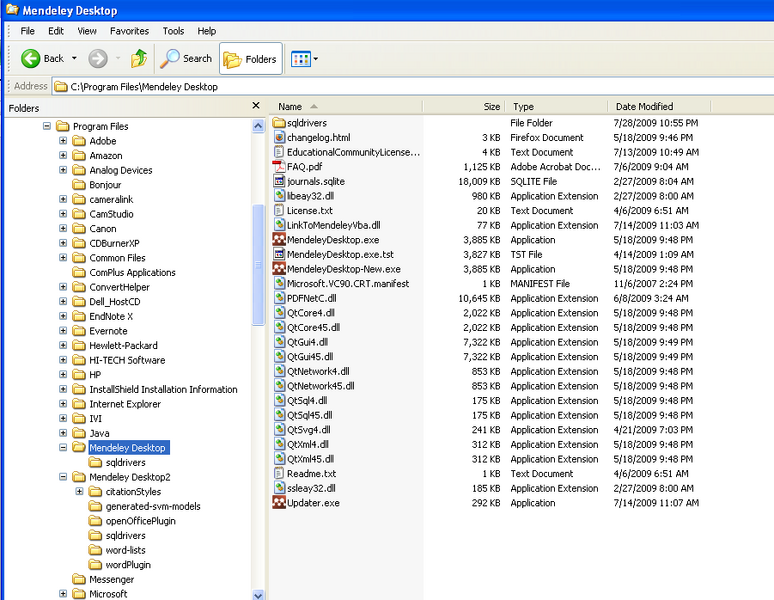Select the MendeleyDesktop.exe application icon
This screenshot has height=600, width=774.
(279, 240)
